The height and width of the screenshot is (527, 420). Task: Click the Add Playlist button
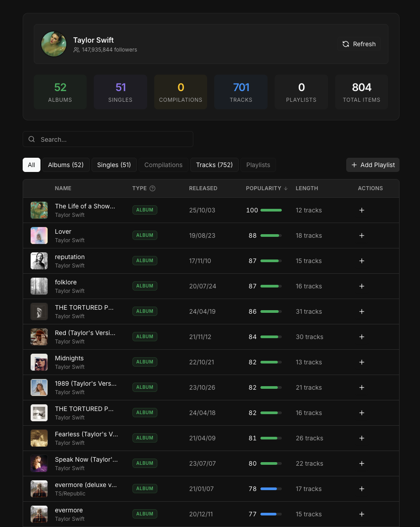pos(372,165)
